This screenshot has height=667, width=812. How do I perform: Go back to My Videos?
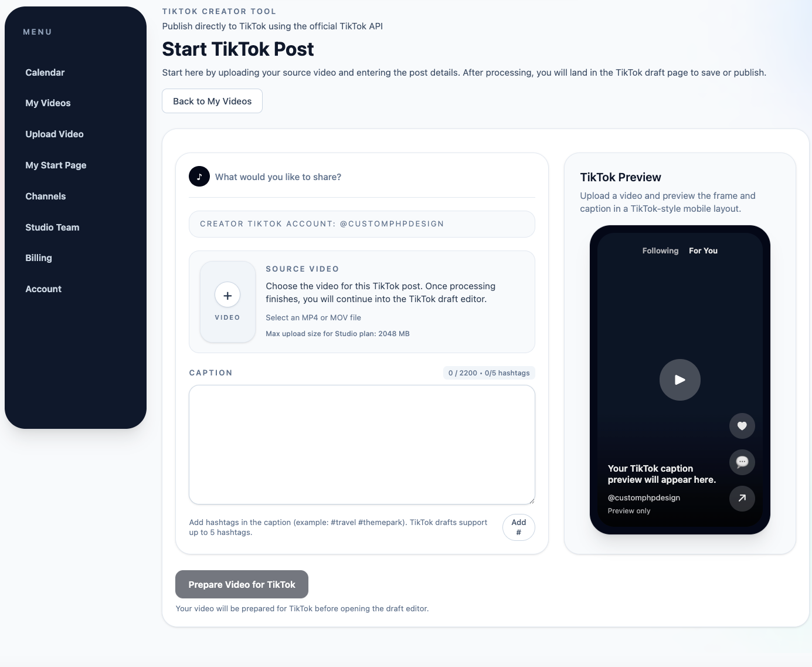pyautogui.click(x=212, y=101)
